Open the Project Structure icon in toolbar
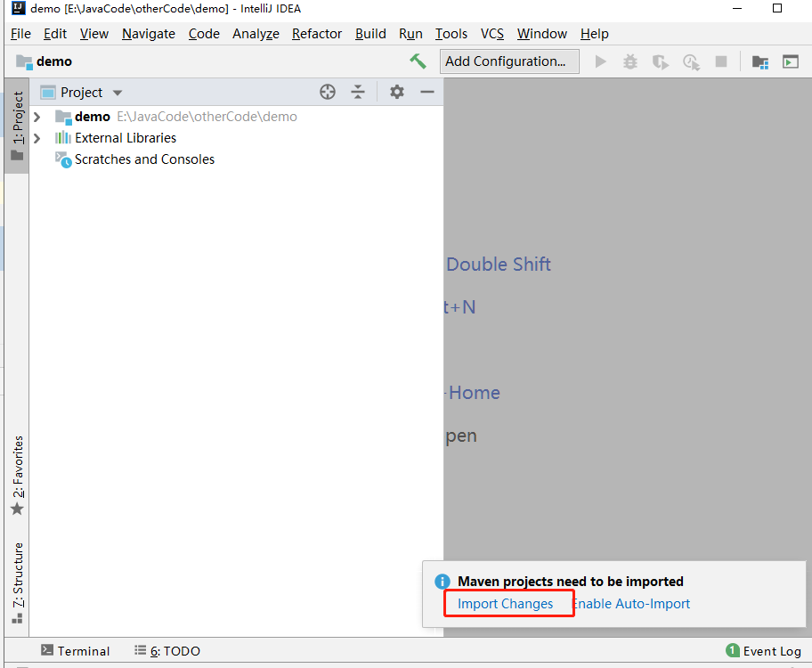812x668 pixels. 759,61
